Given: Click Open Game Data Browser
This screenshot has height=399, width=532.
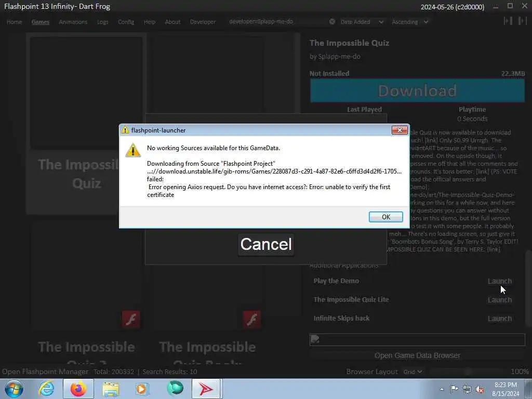Looking at the screenshot, I should coord(417,355).
